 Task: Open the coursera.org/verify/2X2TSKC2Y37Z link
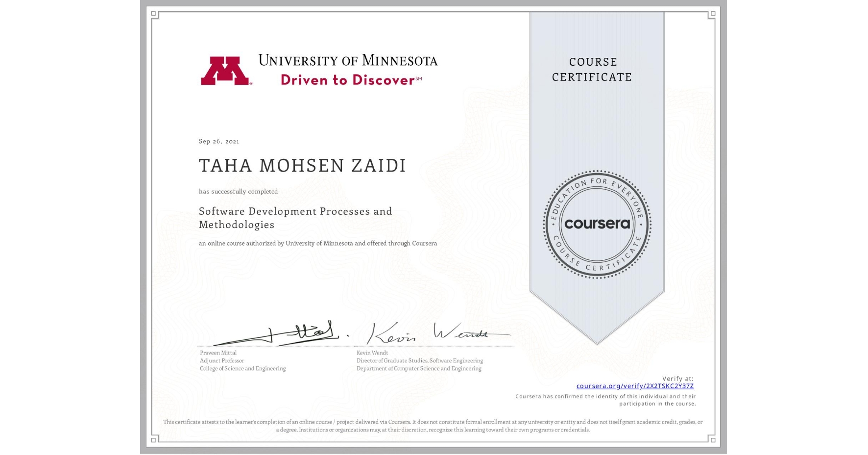[x=633, y=386]
